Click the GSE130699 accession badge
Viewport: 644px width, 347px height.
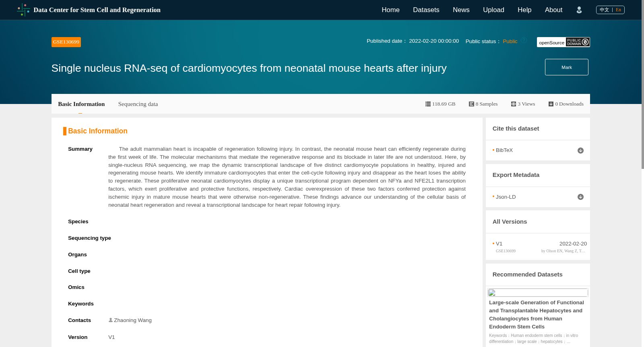click(66, 42)
